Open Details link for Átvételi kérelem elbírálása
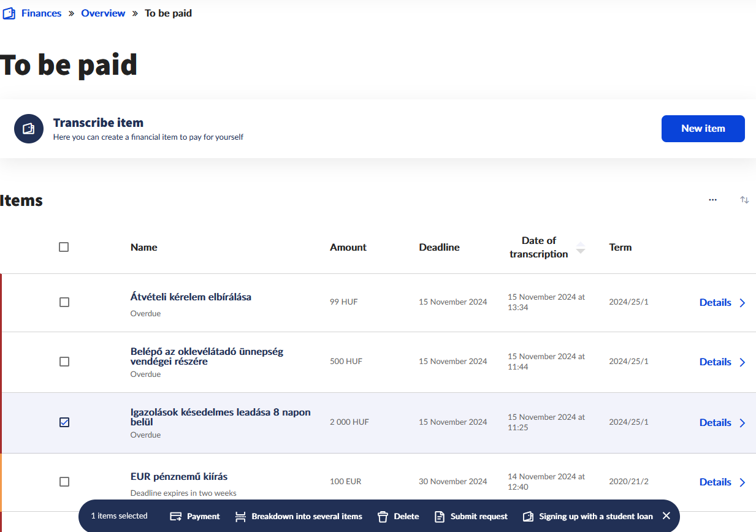 (x=715, y=302)
